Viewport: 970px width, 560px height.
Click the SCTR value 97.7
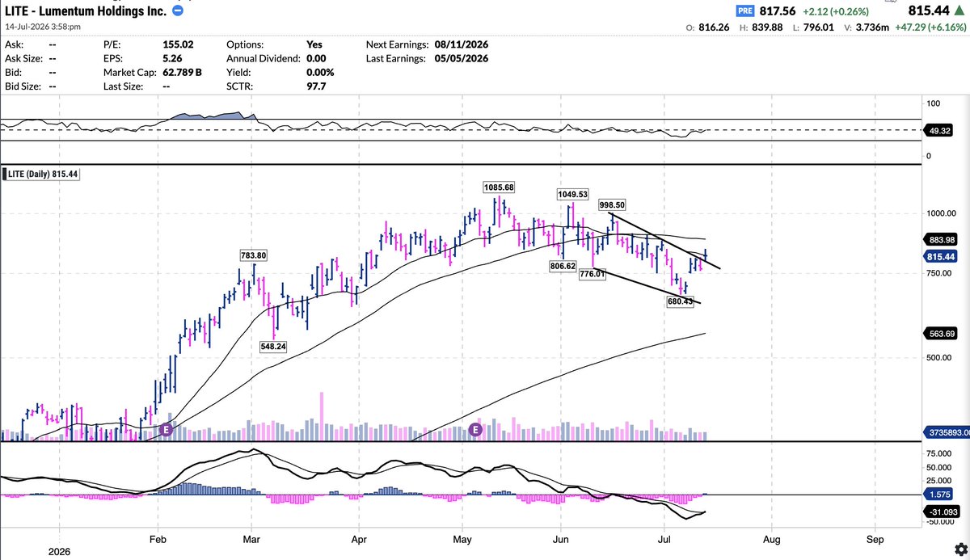click(x=315, y=85)
